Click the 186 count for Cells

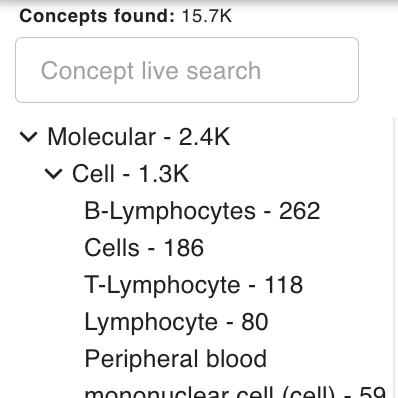click(x=184, y=248)
